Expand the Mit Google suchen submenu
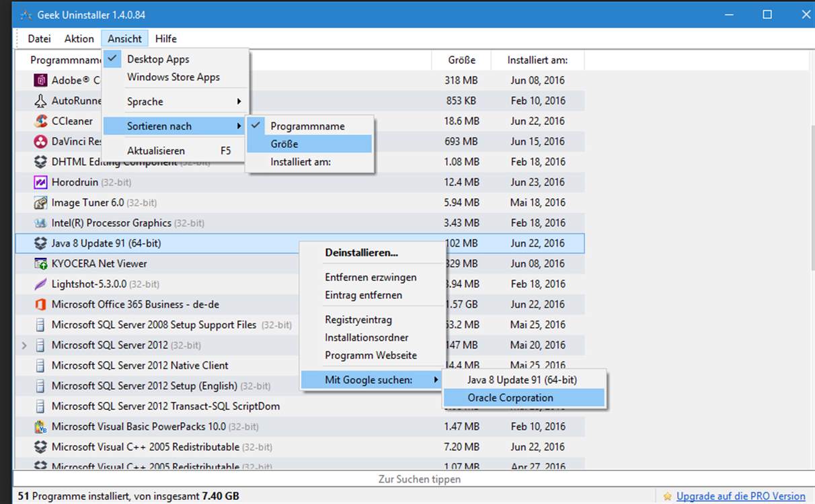Viewport: 815px width, 504px height. 372,380
